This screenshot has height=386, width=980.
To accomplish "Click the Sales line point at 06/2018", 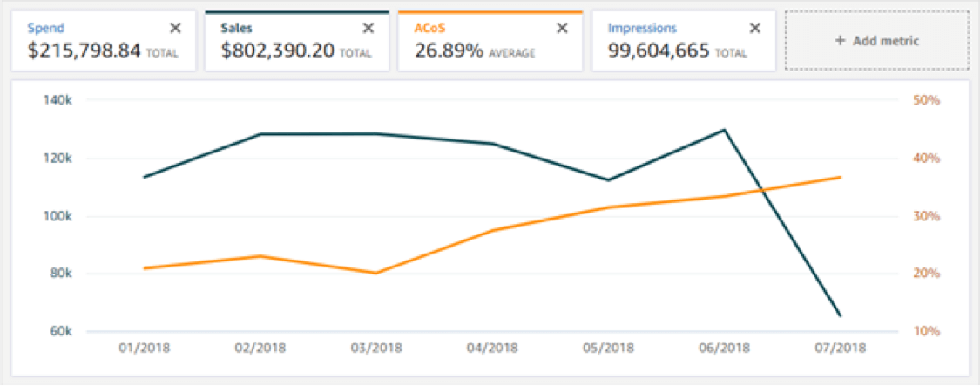I will [725, 130].
